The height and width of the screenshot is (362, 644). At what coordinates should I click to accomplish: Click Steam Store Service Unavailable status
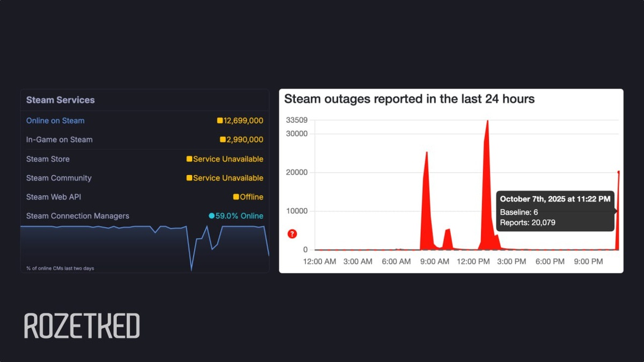click(228, 159)
